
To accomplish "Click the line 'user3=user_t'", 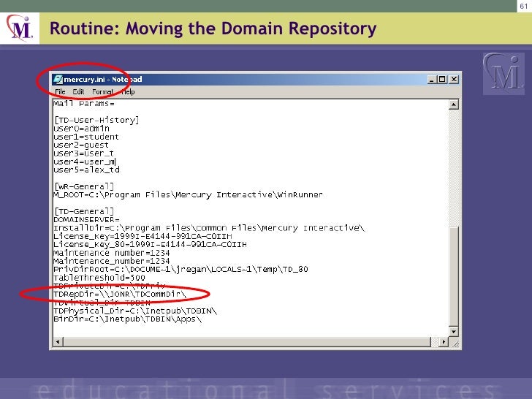I will 83,153.
